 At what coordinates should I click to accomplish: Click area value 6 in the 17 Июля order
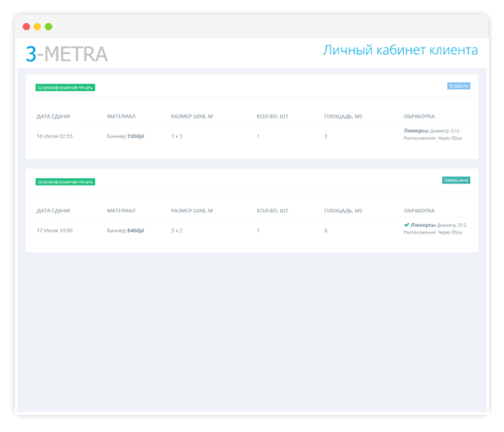click(x=325, y=230)
